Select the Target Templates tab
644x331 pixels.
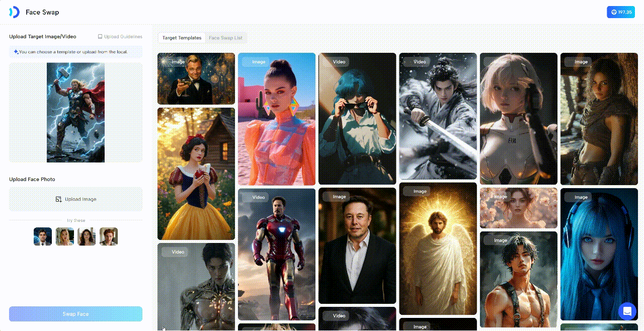click(x=182, y=38)
